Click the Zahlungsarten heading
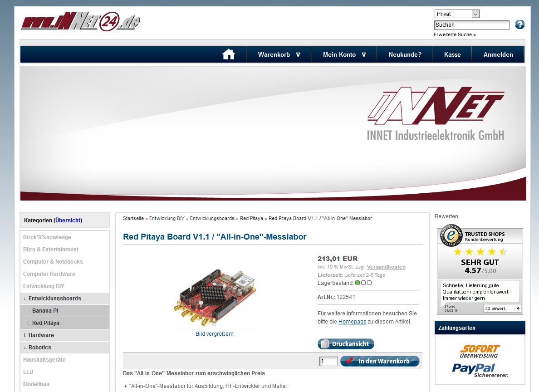The height and width of the screenshot is (392, 539). 456,328
